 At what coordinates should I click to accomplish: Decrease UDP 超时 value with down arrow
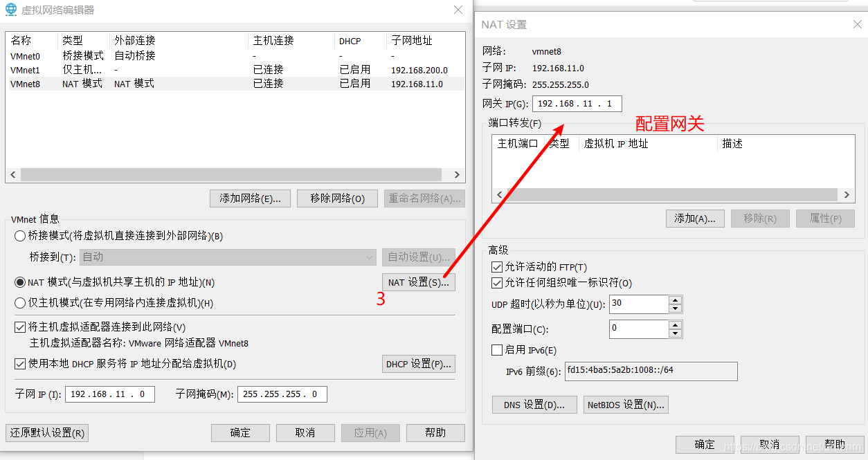point(676,309)
